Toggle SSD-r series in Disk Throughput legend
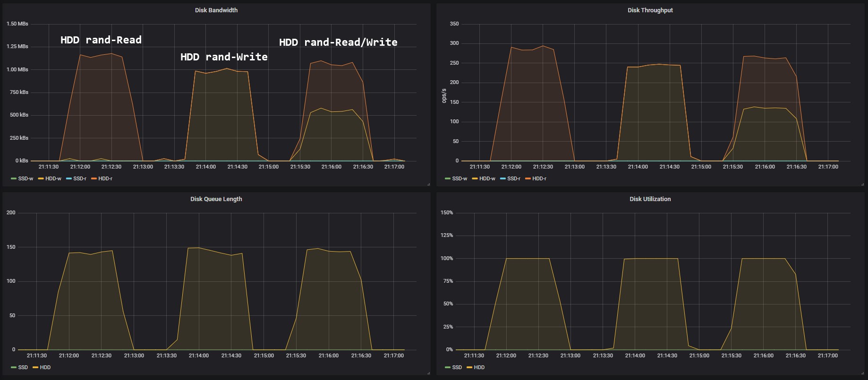The width and height of the screenshot is (868, 380). [514, 178]
